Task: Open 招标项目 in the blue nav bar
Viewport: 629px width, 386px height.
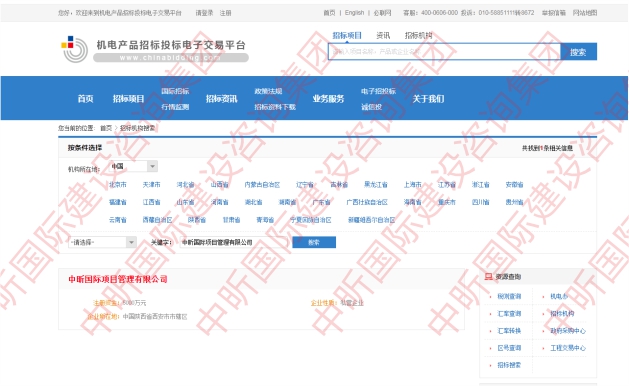Action: coord(128,99)
